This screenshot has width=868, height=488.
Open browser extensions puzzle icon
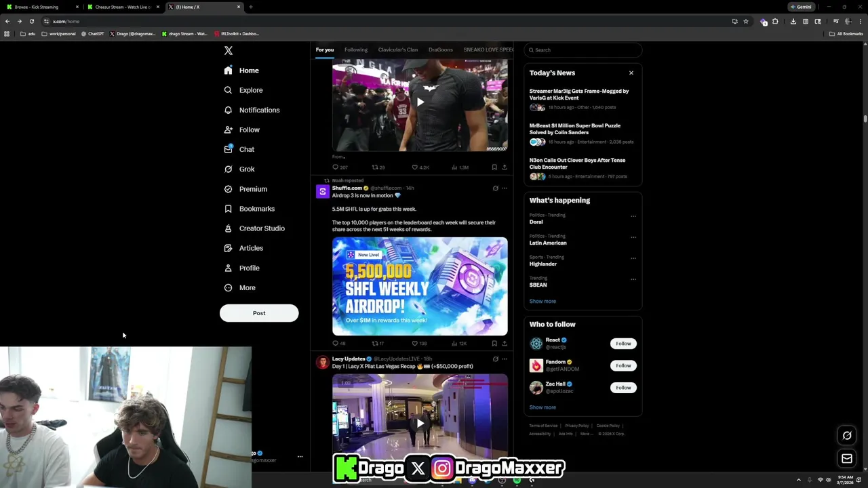(x=775, y=21)
